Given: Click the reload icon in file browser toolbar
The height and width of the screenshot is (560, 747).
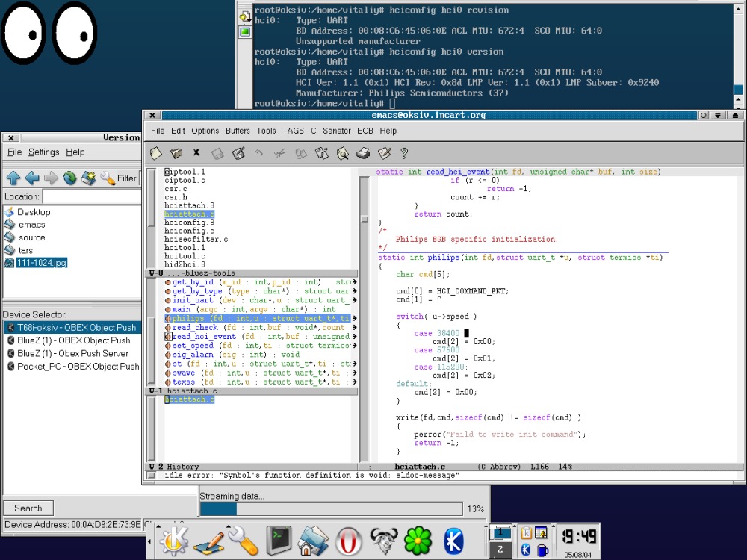Looking at the screenshot, I should coord(69,178).
